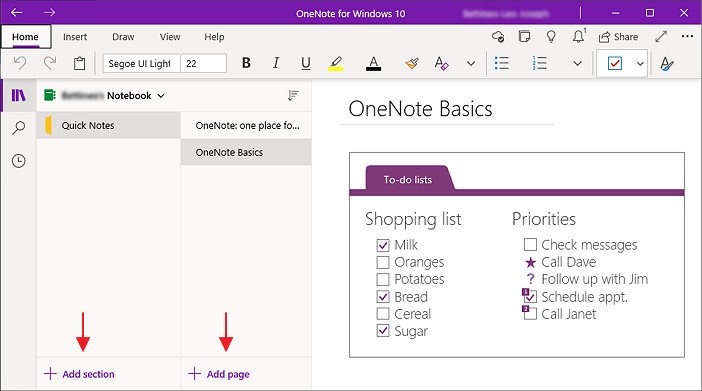Viewport: 702px width, 391px height.
Task: Open the 'OneNote: one place fo...' page
Action: (246, 125)
